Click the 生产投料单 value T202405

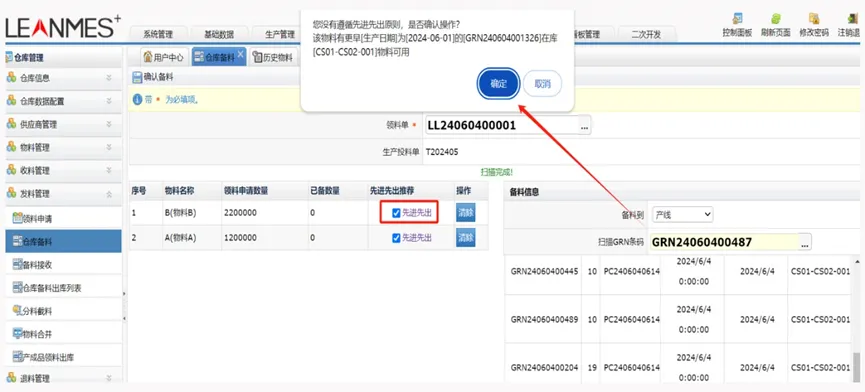pyautogui.click(x=441, y=152)
